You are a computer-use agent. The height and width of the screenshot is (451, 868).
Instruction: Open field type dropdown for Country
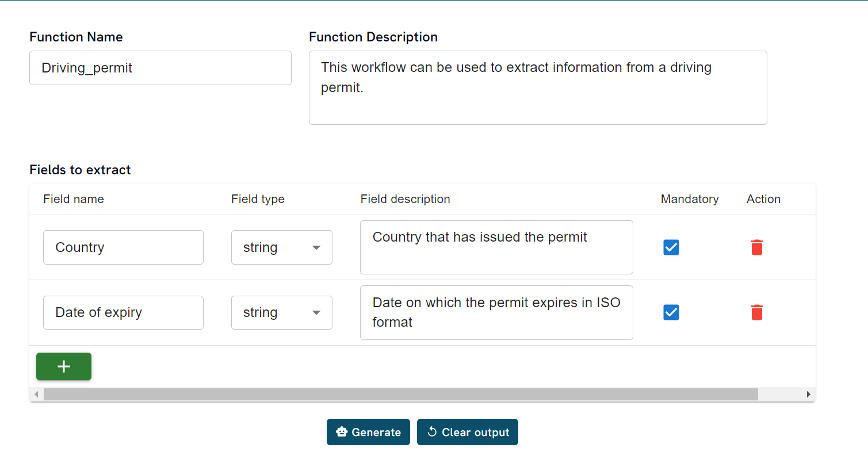point(281,247)
